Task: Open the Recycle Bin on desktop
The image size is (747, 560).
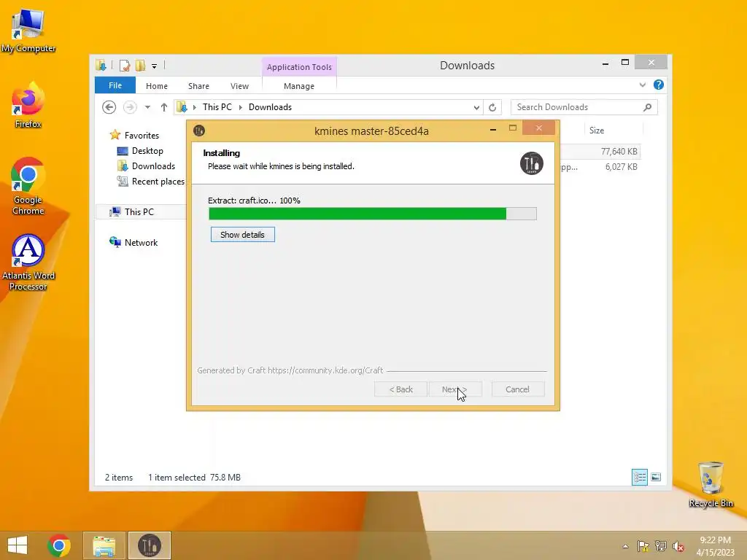Action: click(711, 484)
